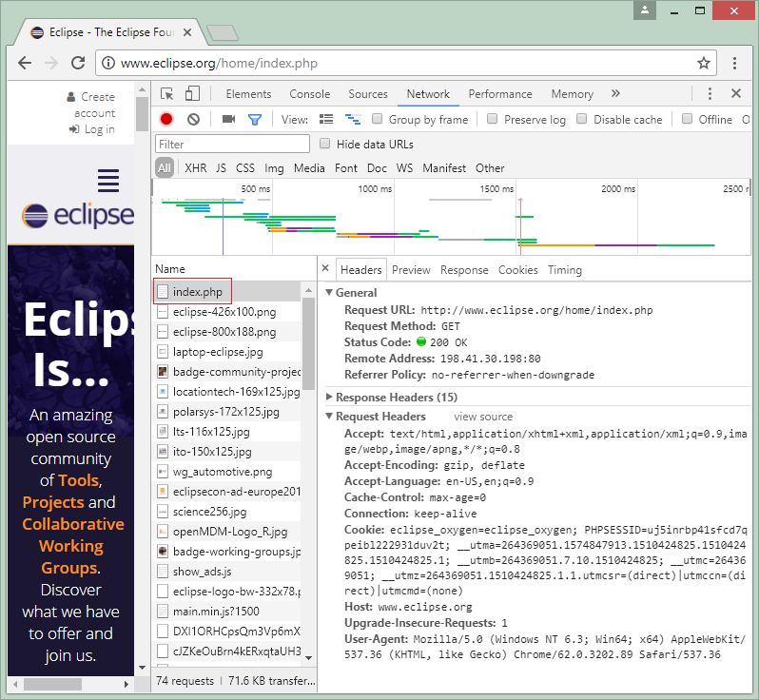Show more DevTools tabs chevron
759x700 pixels.
[x=615, y=93]
